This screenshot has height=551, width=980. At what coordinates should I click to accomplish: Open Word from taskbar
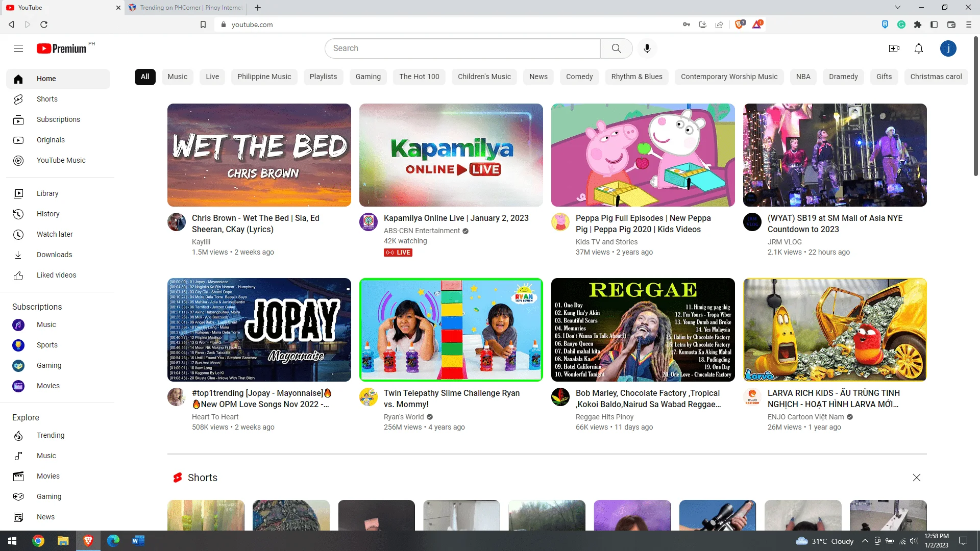click(x=138, y=541)
